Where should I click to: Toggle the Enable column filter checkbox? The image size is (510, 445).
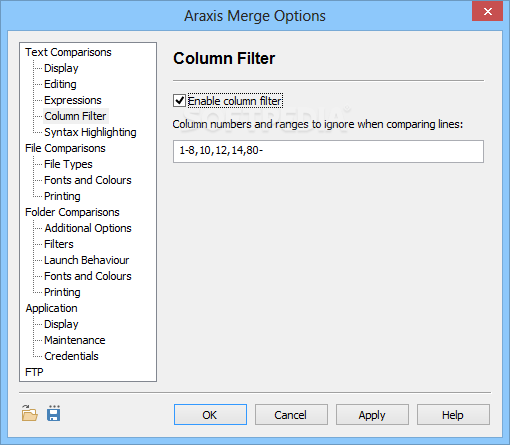coord(179,101)
